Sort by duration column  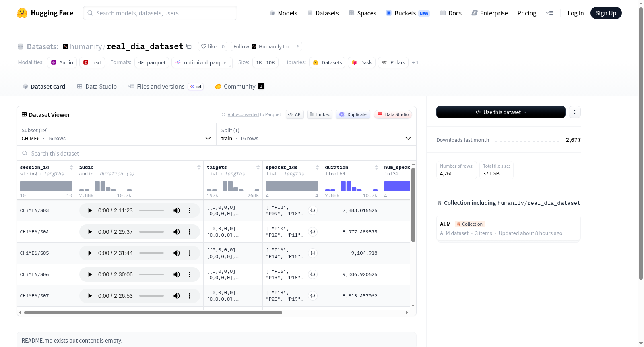[376, 167]
